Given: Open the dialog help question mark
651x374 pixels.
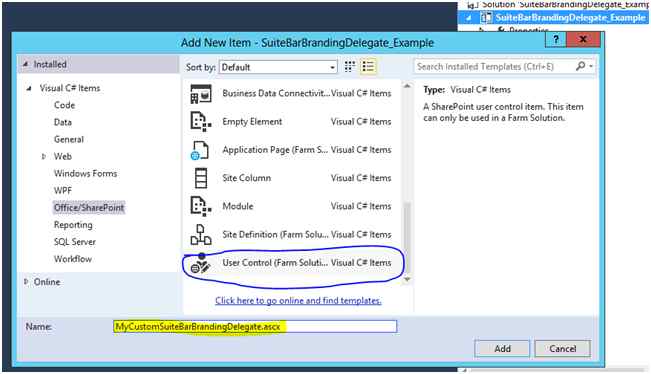Looking at the screenshot, I should [556, 40].
